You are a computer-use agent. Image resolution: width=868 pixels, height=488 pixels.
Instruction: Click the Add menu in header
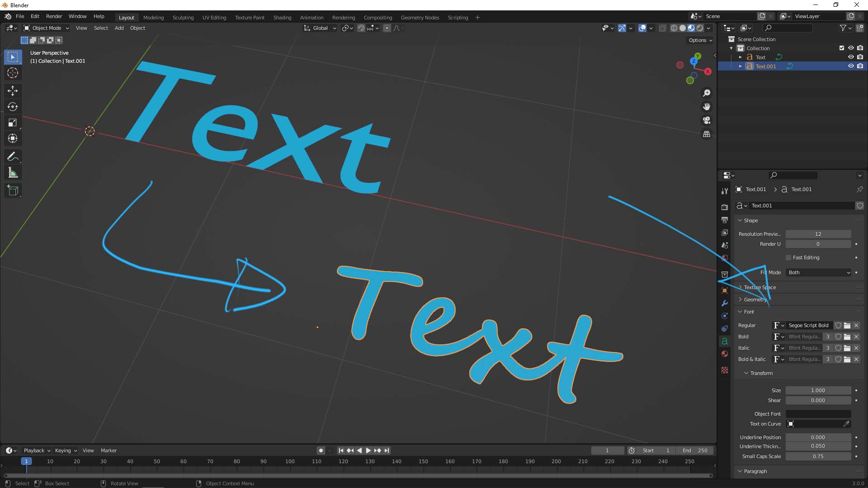(119, 28)
